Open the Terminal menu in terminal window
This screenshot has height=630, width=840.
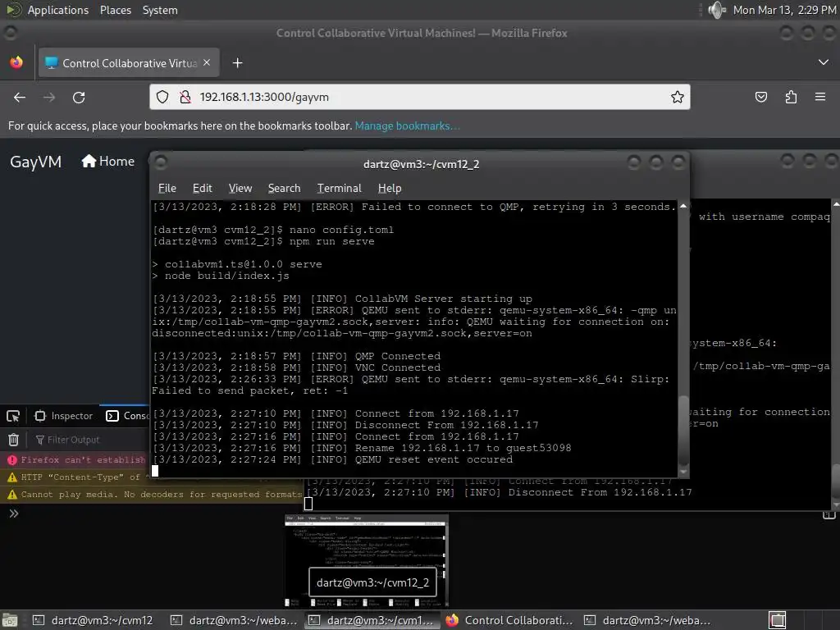point(339,188)
